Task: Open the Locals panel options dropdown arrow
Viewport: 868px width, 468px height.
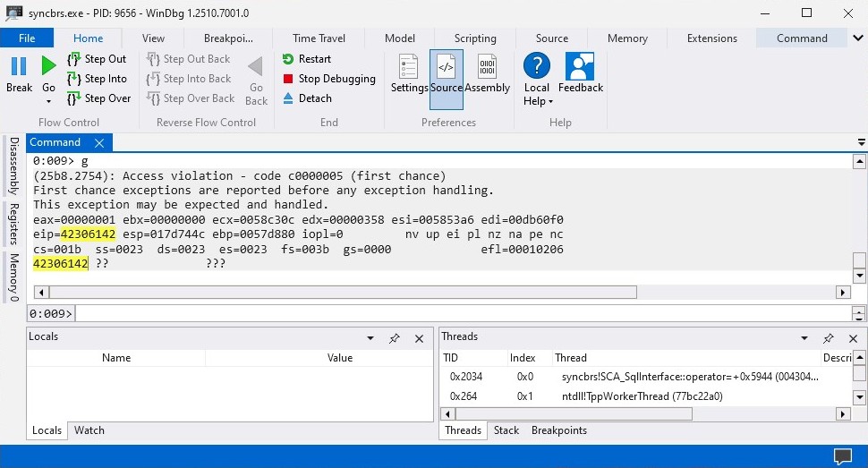Action: (x=370, y=338)
